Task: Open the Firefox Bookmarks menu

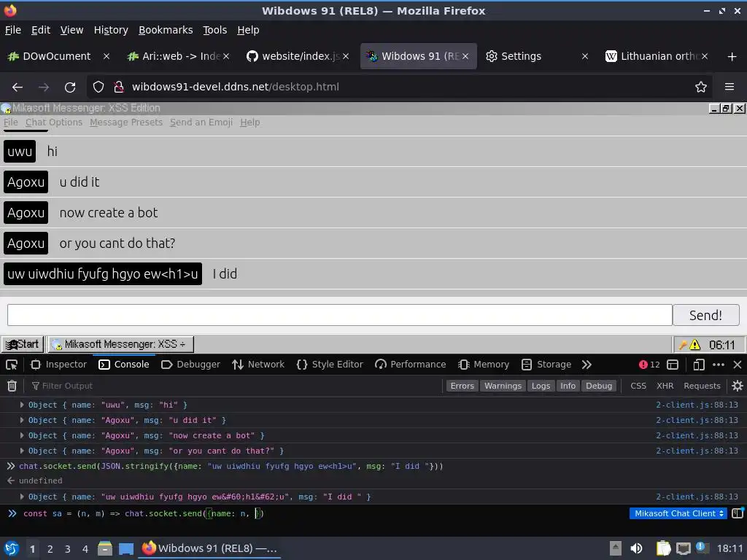Action: tap(166, 30)
